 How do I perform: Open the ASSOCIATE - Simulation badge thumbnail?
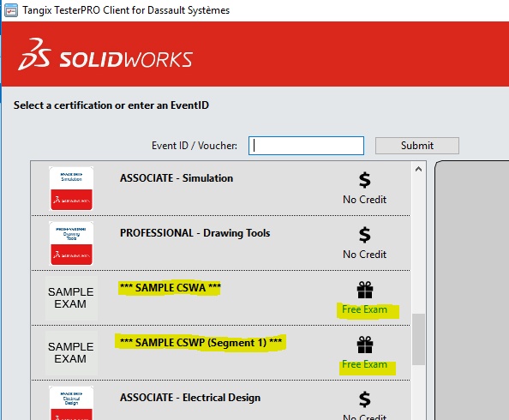pyautogui.click(x=71, y=189)
